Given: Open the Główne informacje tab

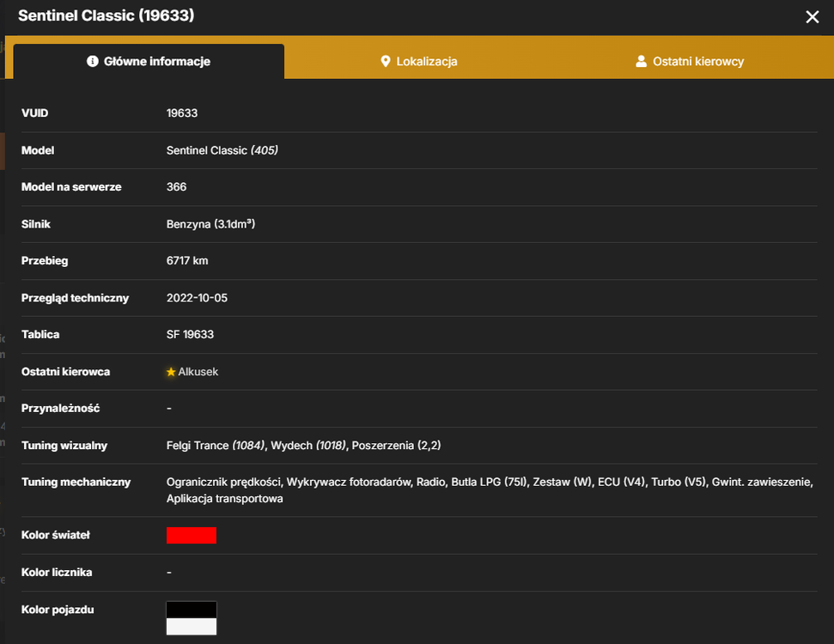Looking at the screenshot, I should tap(149, 62).
